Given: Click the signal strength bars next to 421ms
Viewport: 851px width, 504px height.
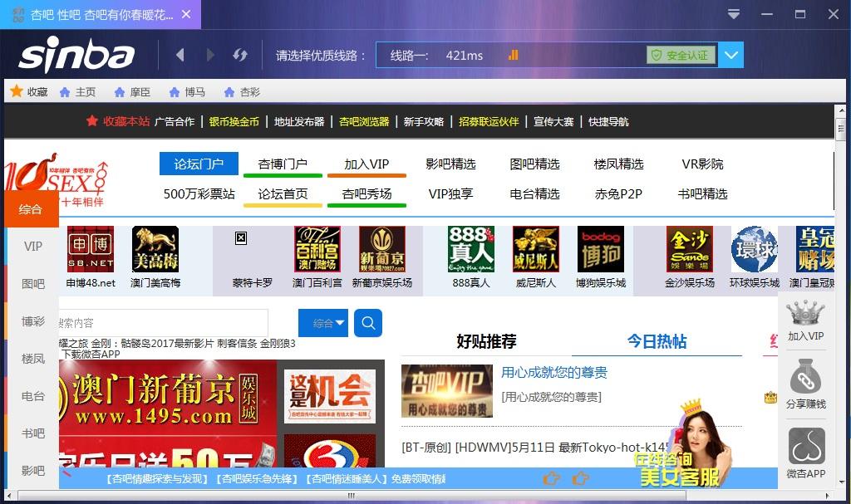Looking at the screenshot, I should pyautogui.click(x=513, y=54).
